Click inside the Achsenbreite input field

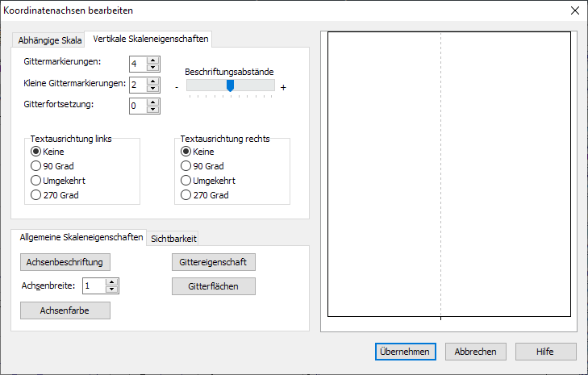[x=94, y=285]
